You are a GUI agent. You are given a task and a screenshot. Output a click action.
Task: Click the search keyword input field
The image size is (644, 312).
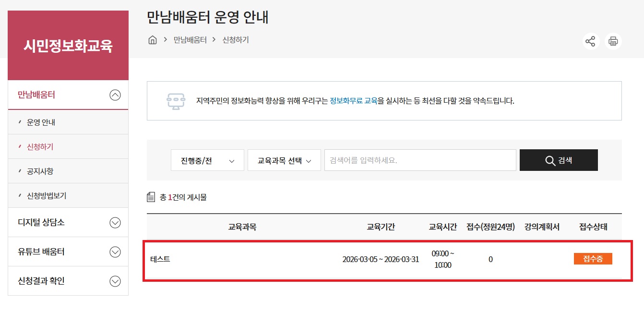click(x=420, y=160)
